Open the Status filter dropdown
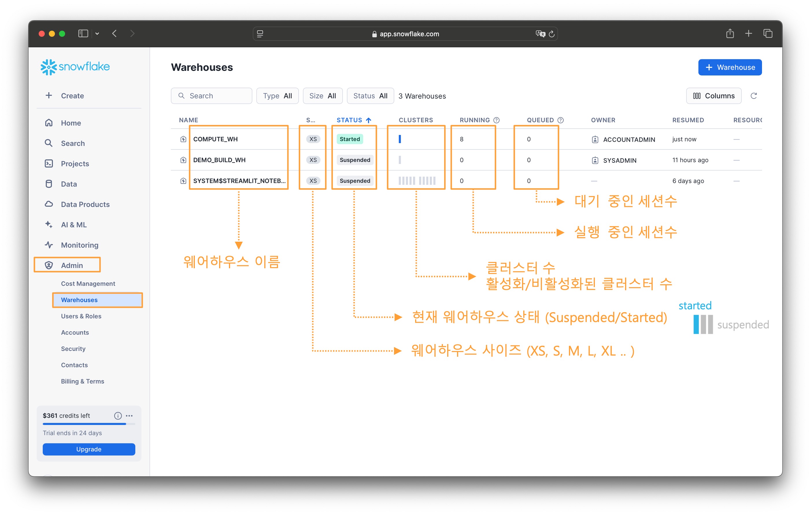 pyautogui.click(x=370, y=96)
